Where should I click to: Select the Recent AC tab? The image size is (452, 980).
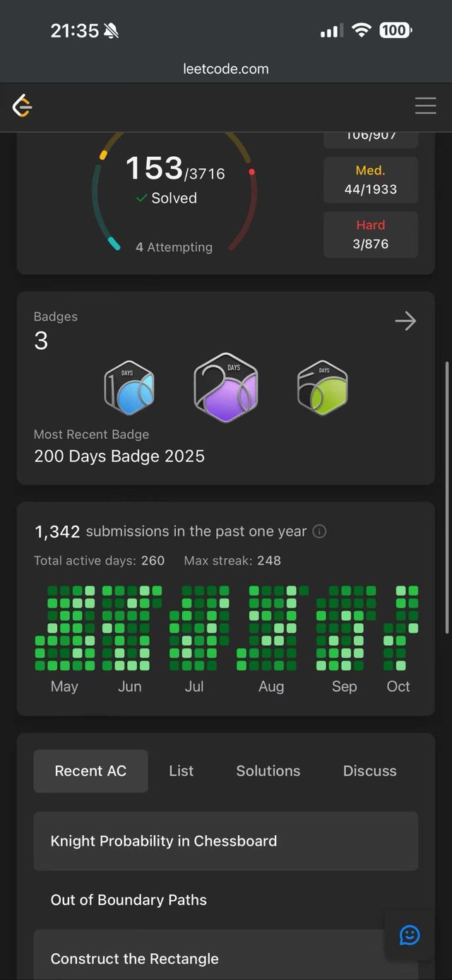tap(90, 771)
